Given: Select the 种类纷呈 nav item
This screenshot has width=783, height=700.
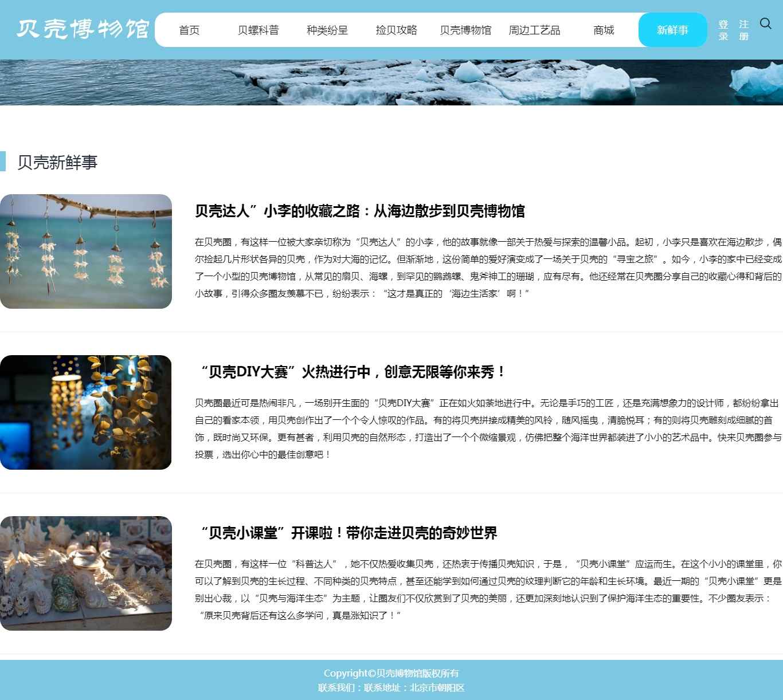Looking at the screenshot, I should point(327,30).
